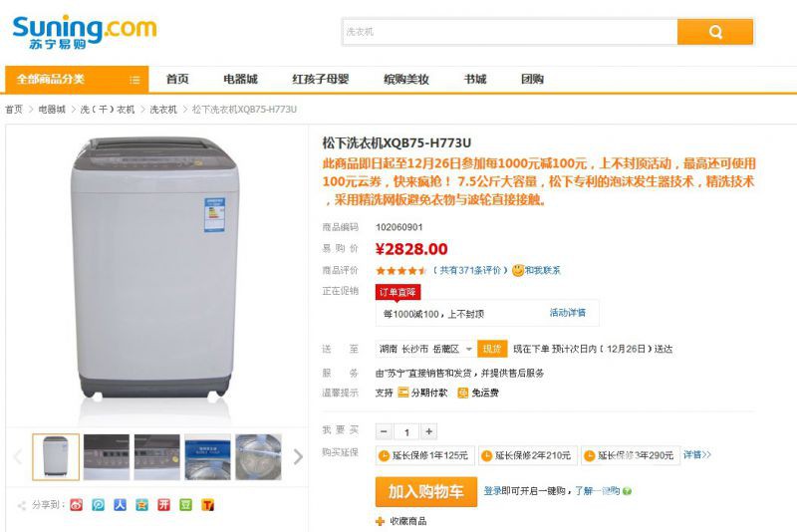Select the 延长保修3年290元 warranty option
This screenshot has height=532, width=797.
click(x=629, y=455)
